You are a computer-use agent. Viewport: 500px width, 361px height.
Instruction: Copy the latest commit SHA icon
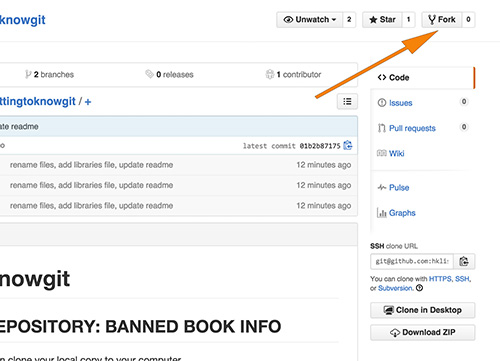tap(348, 145)
